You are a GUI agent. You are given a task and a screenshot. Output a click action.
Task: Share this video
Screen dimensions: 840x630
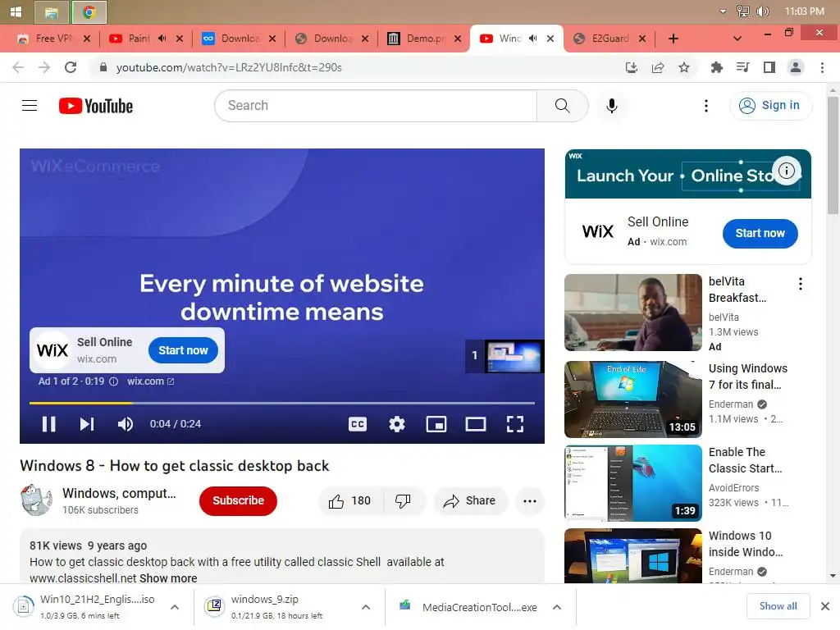(470, 501)
